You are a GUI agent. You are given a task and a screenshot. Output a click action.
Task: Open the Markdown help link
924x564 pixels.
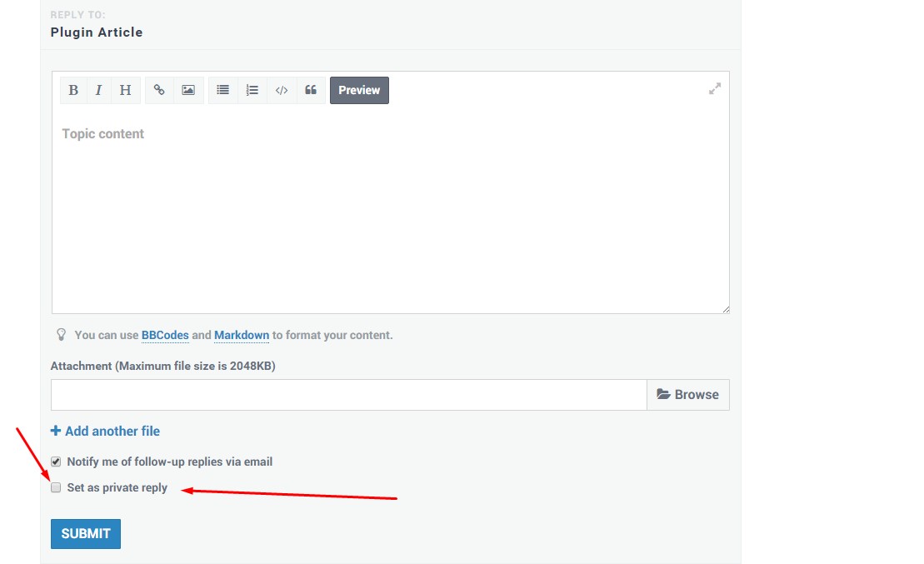point(242,336)
